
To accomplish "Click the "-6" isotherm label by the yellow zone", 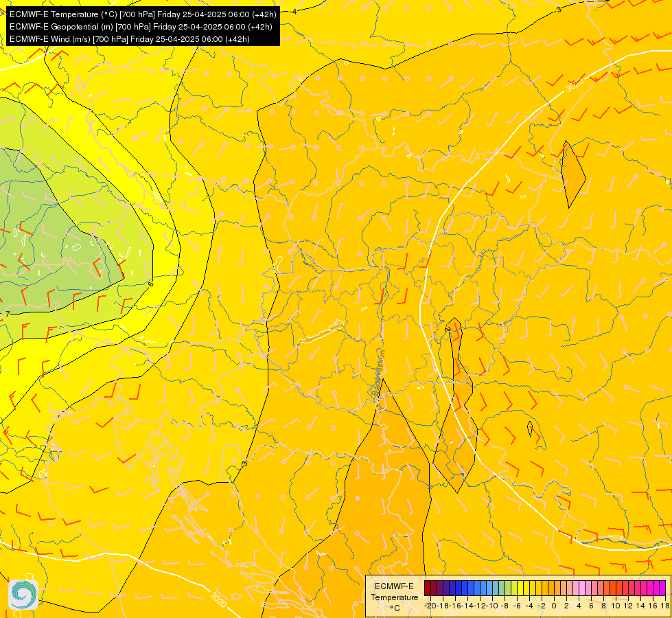I will click(150, 284).
